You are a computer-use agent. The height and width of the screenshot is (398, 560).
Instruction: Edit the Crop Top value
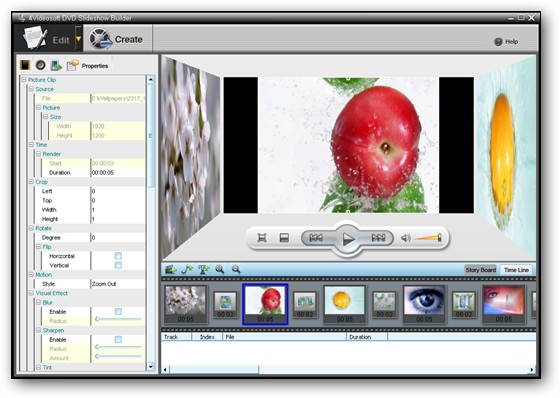[118, 200]
